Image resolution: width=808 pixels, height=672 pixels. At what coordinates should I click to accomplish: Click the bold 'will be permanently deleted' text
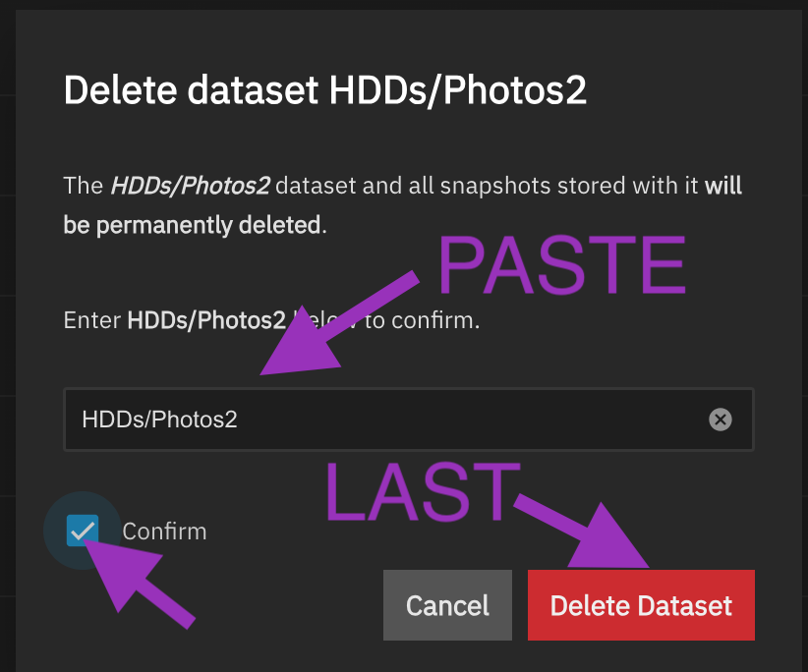coord(193,225)
